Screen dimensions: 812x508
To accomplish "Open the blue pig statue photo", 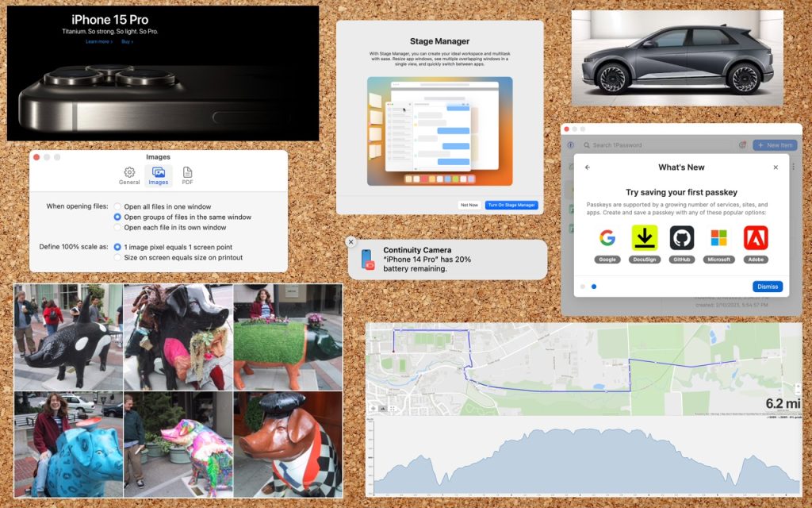I will click(68, 446).
